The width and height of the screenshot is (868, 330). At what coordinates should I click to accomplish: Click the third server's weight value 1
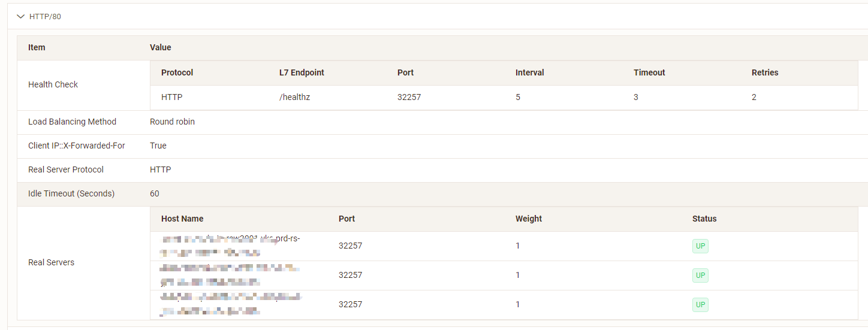click(518, 305)
